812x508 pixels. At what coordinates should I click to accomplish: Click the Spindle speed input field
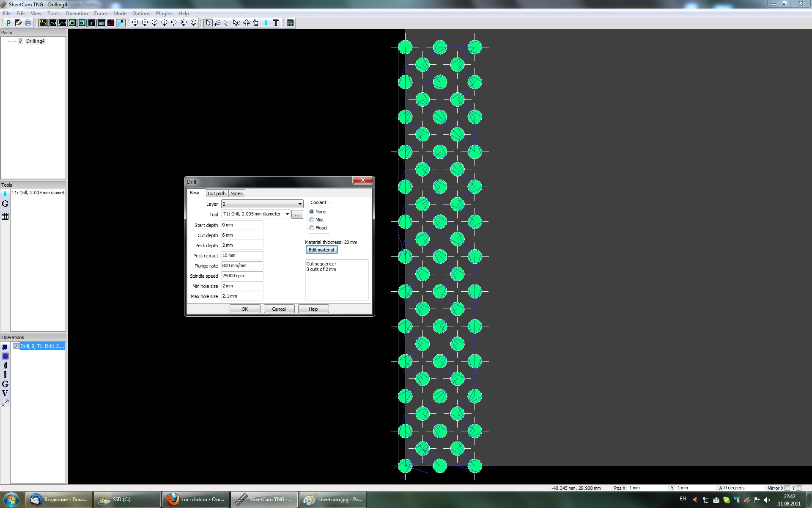tap(242, 276)
